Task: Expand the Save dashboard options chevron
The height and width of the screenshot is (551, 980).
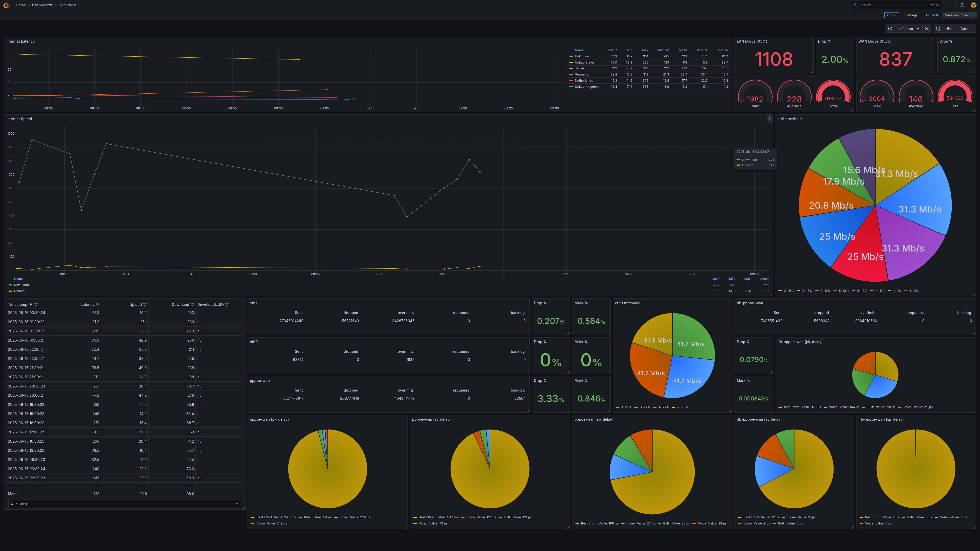Action: click(x=974, y=15)
